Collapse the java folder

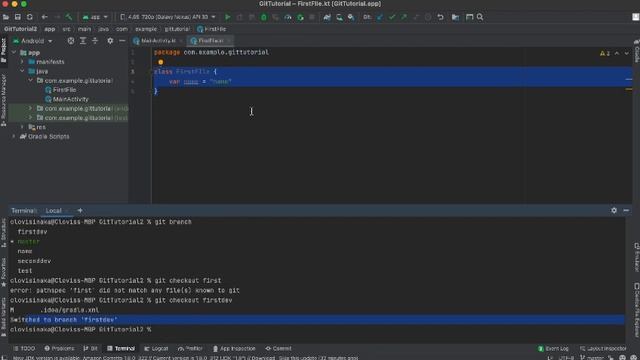[22, 71]
